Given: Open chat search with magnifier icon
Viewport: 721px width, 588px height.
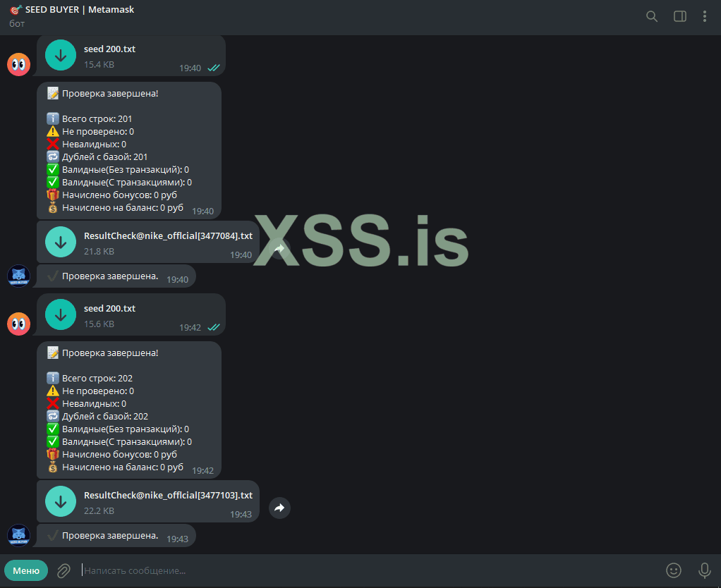Looking at the screenshot, I should (652, 16).
